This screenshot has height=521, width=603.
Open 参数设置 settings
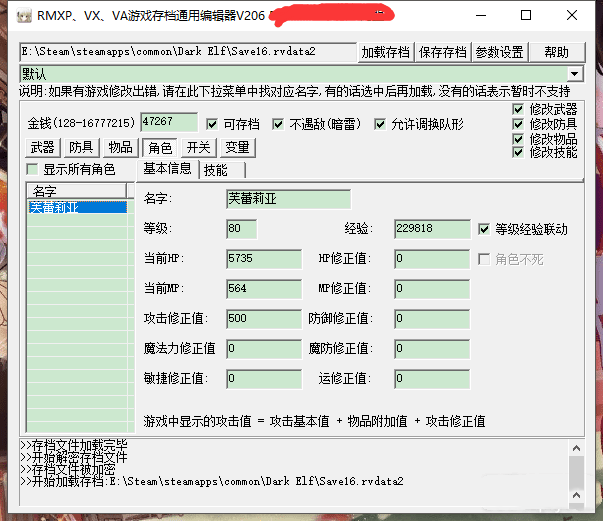499,52
